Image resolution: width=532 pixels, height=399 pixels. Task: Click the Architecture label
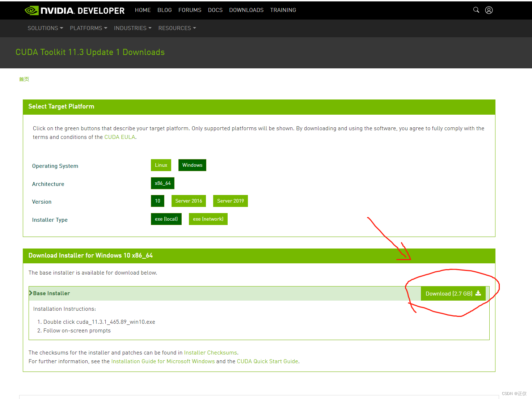tap(48, 184)
